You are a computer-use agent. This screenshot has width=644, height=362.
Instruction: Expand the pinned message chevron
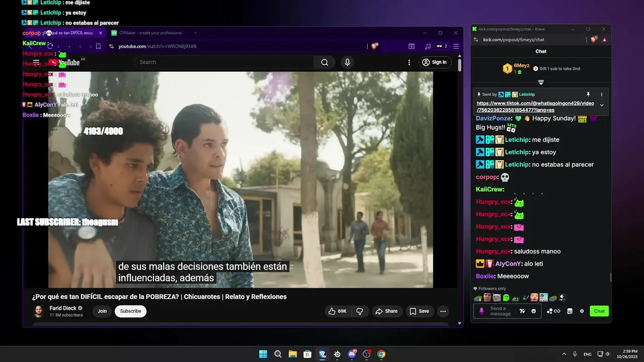[602, 105]
